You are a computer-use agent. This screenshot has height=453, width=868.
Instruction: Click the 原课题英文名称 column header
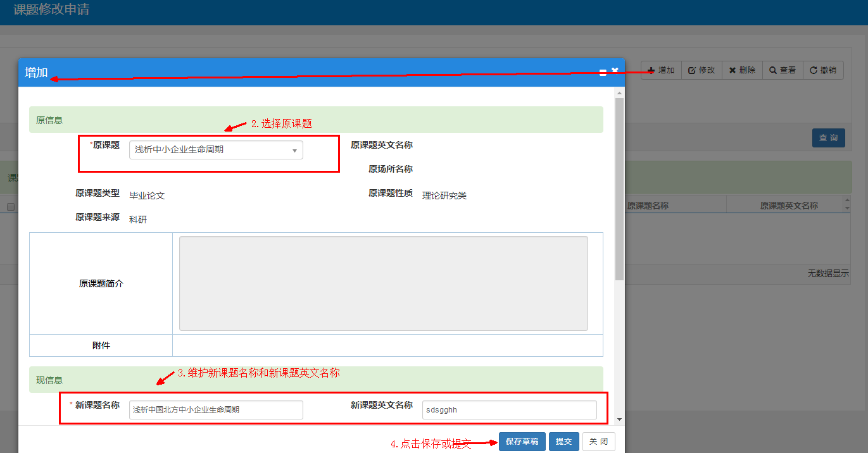(x=788, y=206)
